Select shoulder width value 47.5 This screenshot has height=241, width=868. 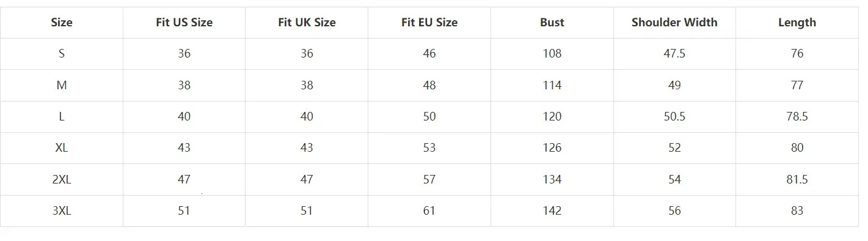(x=674, y=54)
